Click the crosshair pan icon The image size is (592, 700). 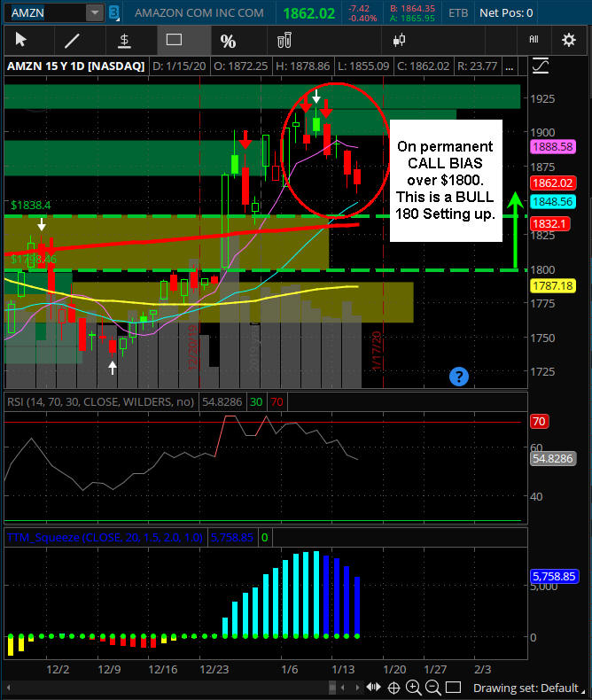pyautogui.click(x=393, y=688)
